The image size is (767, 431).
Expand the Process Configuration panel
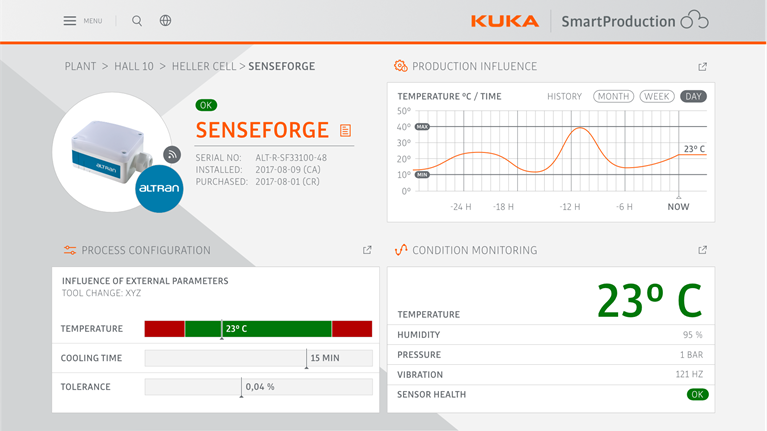(x=367, y=250)
